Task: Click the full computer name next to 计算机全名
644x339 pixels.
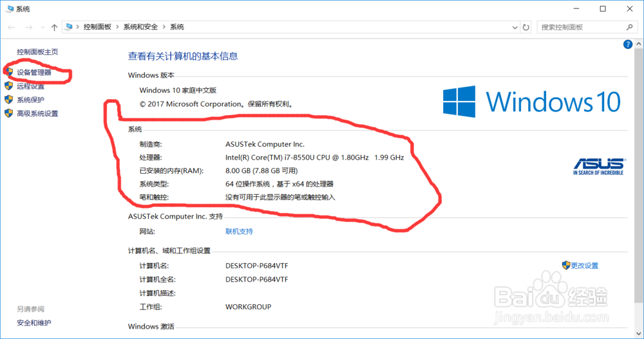Action: 257,279
